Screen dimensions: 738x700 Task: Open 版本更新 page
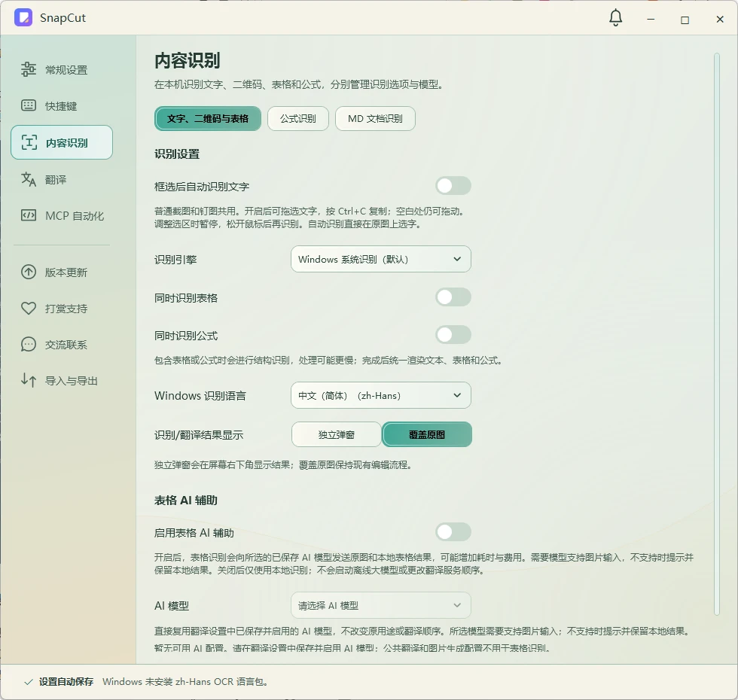pyautogui.click(x=62, y=272)
